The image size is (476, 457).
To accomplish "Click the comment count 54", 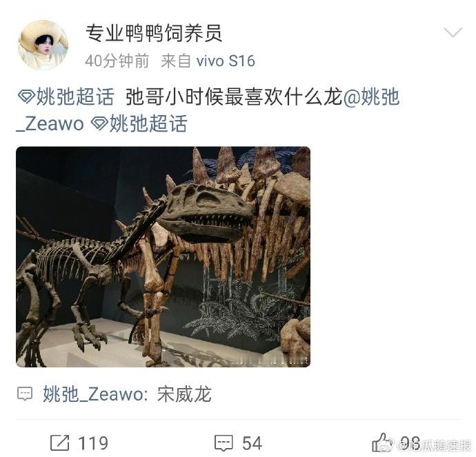I will (x=252, y=443).
